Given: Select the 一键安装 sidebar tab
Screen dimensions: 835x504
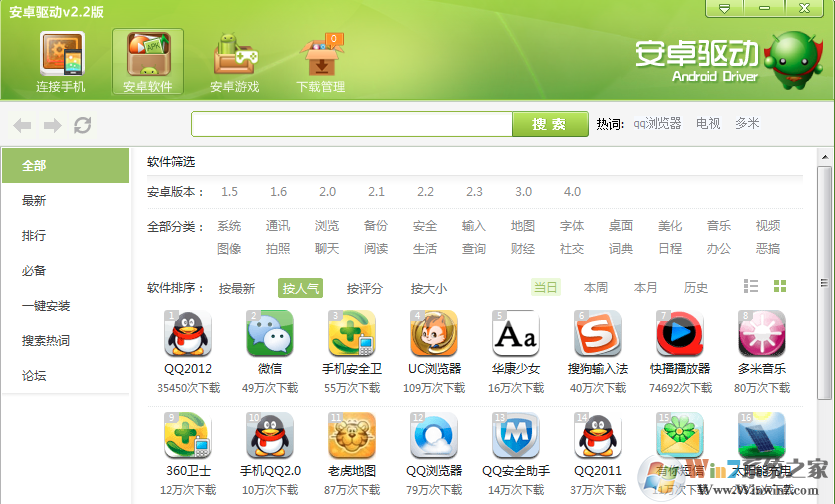Looking at the screenshot, I should [46, 306].
